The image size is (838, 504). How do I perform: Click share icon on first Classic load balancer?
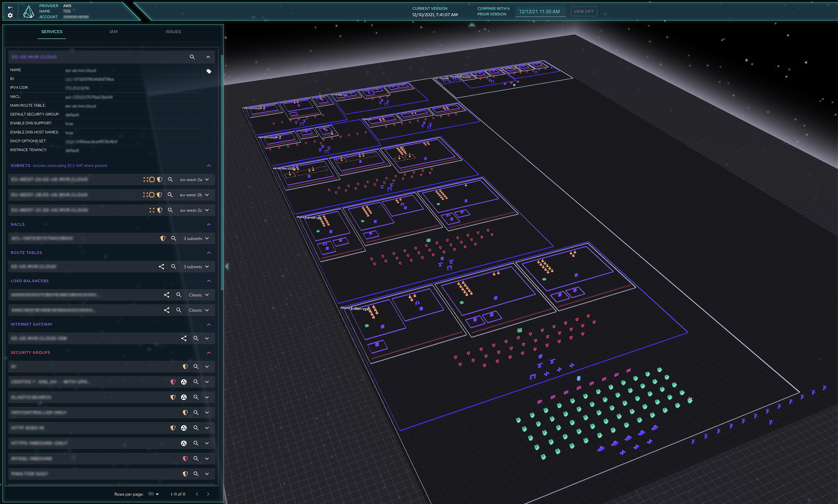click(167, 295)
